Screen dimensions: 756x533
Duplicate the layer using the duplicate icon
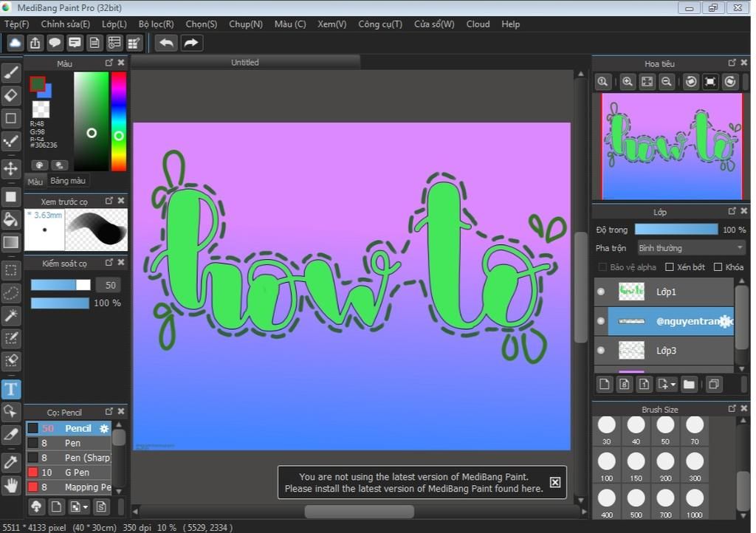pos(714,384)
